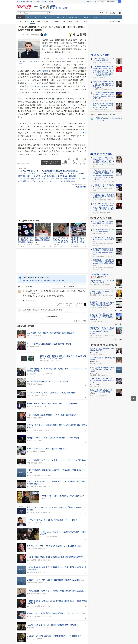Open the 経済 category

[39, 21]
